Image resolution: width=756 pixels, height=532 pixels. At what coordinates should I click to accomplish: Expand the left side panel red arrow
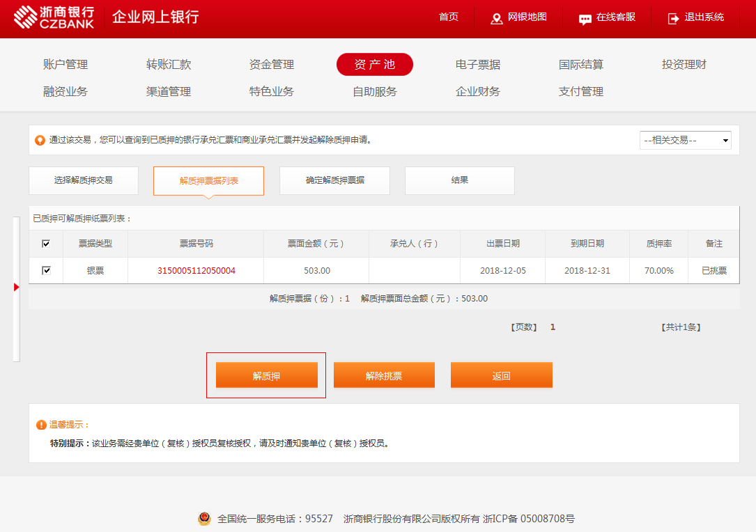[x=17, y=288]
